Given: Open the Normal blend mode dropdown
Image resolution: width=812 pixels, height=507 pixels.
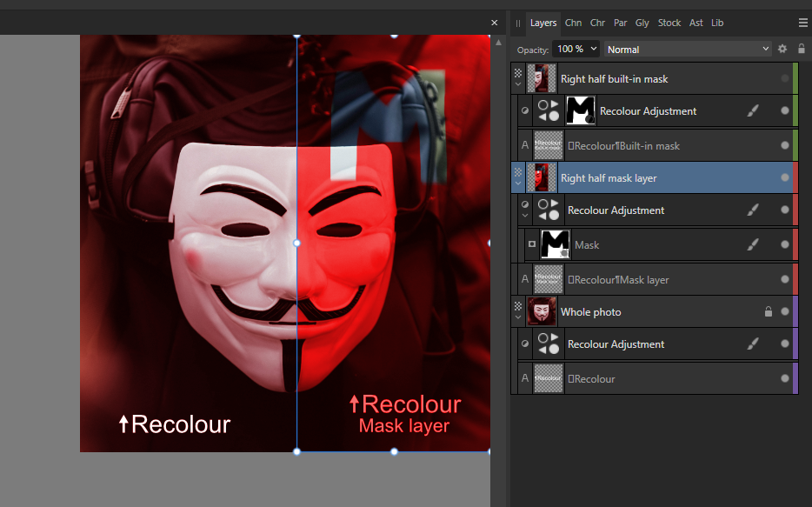Looking at the screenshot, I should 688,50.
